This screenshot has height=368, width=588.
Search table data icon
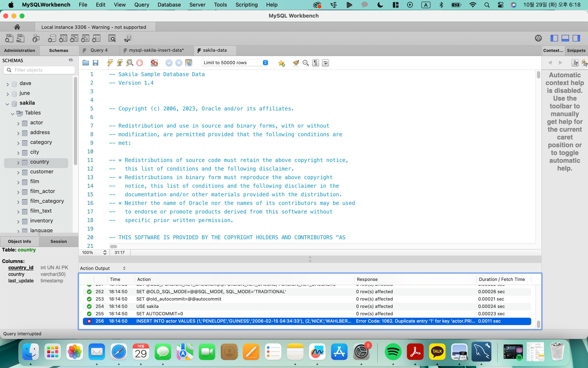[112, 38]
